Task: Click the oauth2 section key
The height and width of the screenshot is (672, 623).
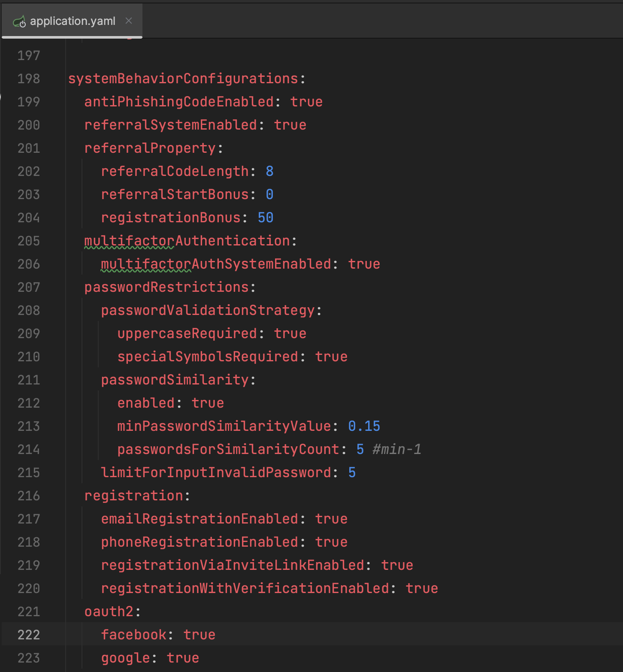Action: coord(109,611)
